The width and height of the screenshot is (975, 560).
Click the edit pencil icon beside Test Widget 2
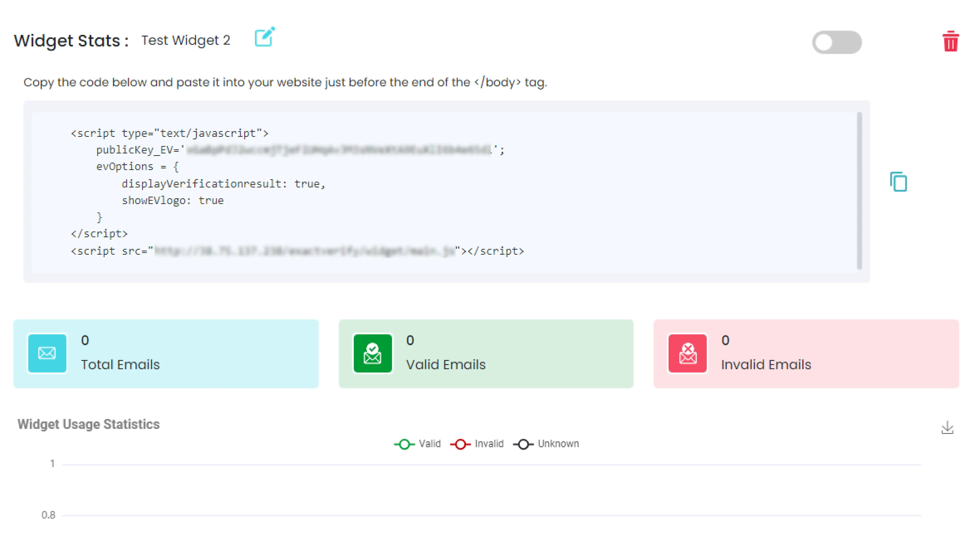click(x=264, y=38)
